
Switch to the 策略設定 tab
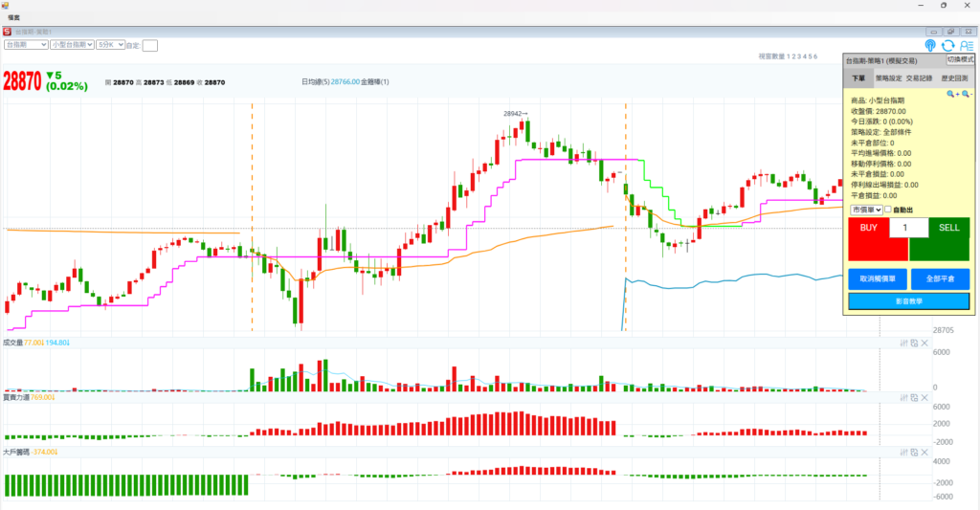888,78
